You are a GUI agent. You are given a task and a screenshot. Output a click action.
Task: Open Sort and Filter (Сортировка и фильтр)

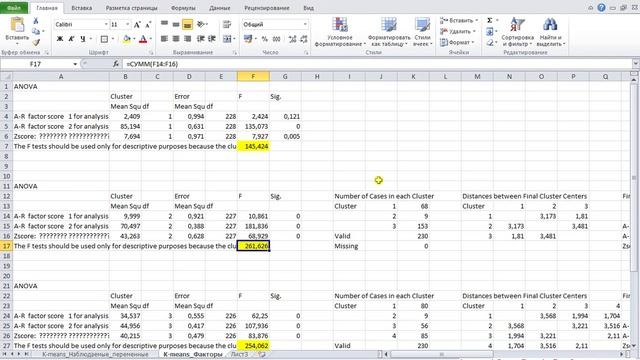click(518, 32)
